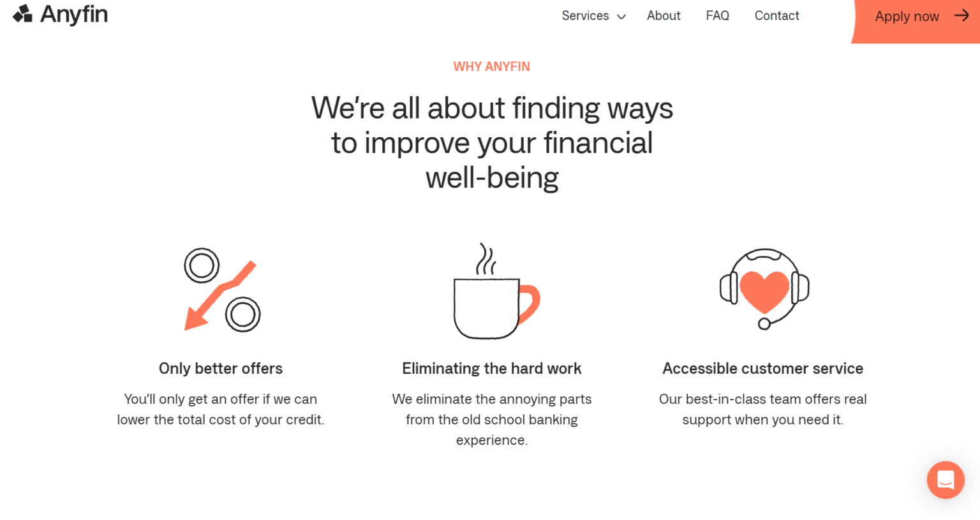Click the WHY ANYFIN label
980x520 pixels.
click(x=492, y=66)
